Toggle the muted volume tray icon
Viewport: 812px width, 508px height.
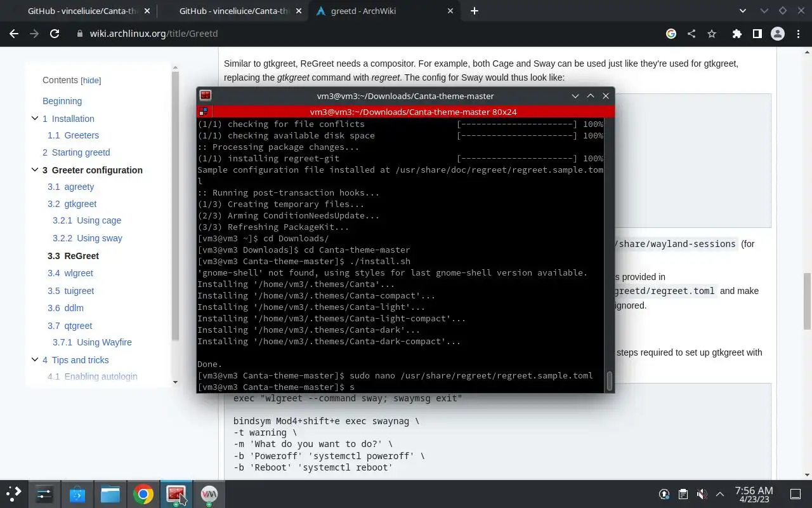click(702, 494)
